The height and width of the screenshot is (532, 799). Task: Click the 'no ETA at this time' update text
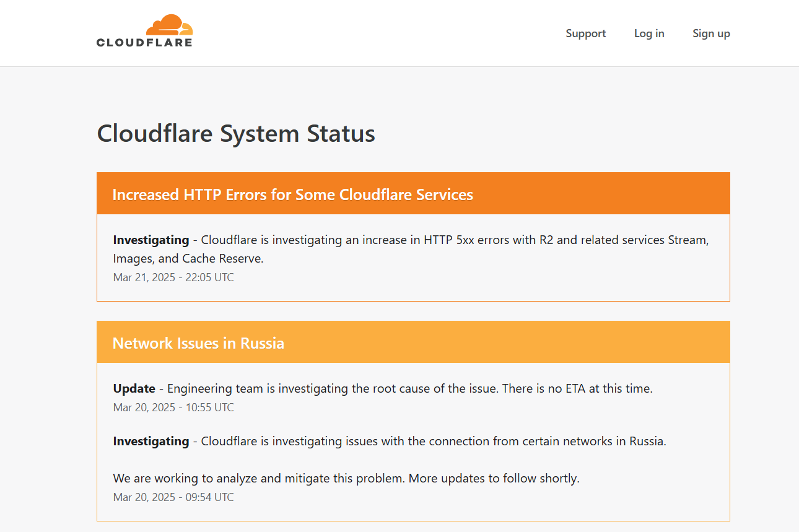[410, 389]
